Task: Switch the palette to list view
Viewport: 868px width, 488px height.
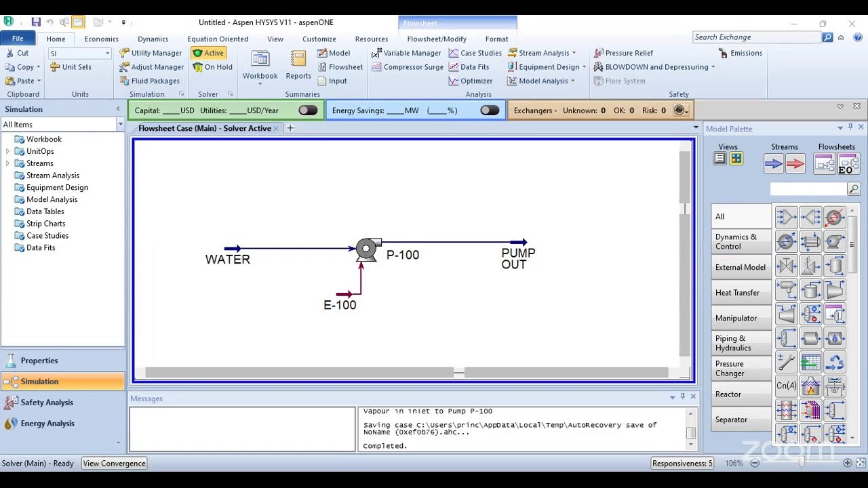Action: (719, 159)
